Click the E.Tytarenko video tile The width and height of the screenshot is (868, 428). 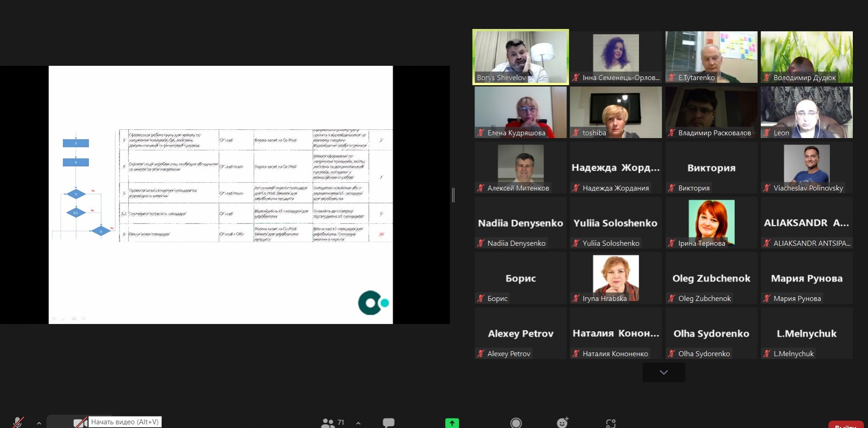(711, 57)
